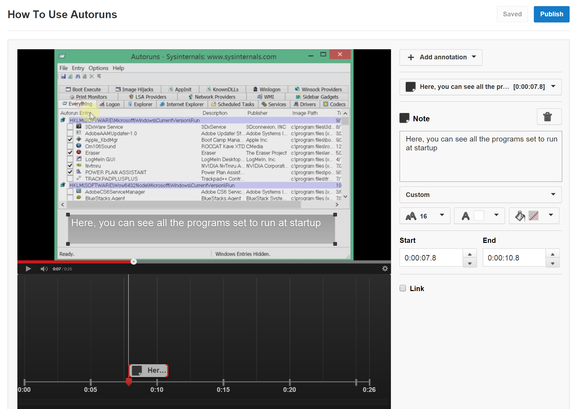The width and height of the screenshot is (580, 409).
Task: Switch to the Scheduled Tasks tab
Action: 232,104
